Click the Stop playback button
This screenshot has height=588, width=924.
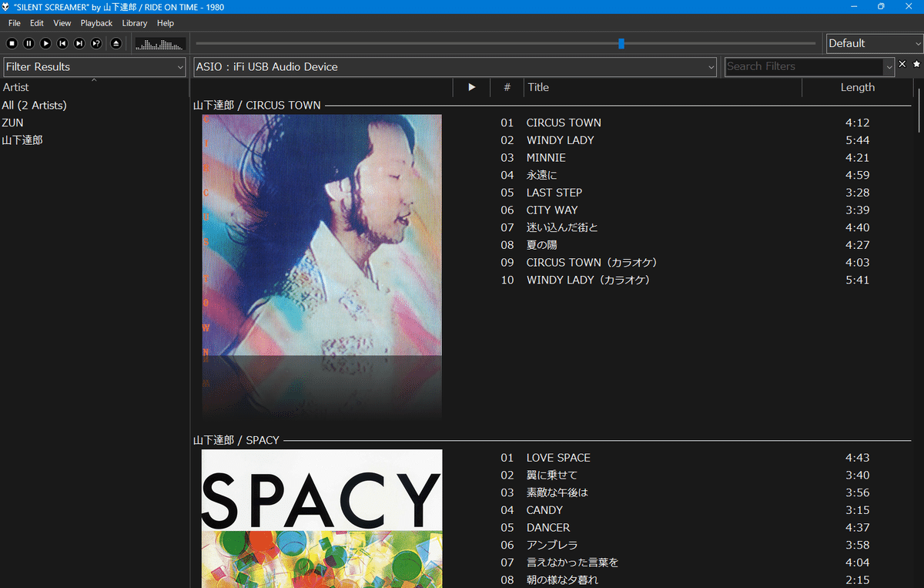tap(12, 44)
